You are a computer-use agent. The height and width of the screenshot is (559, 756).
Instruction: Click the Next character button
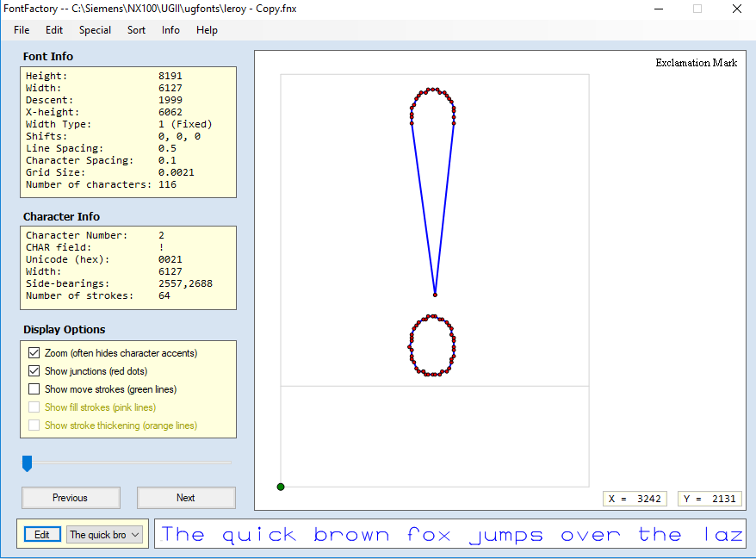click(x=186, y=497)
